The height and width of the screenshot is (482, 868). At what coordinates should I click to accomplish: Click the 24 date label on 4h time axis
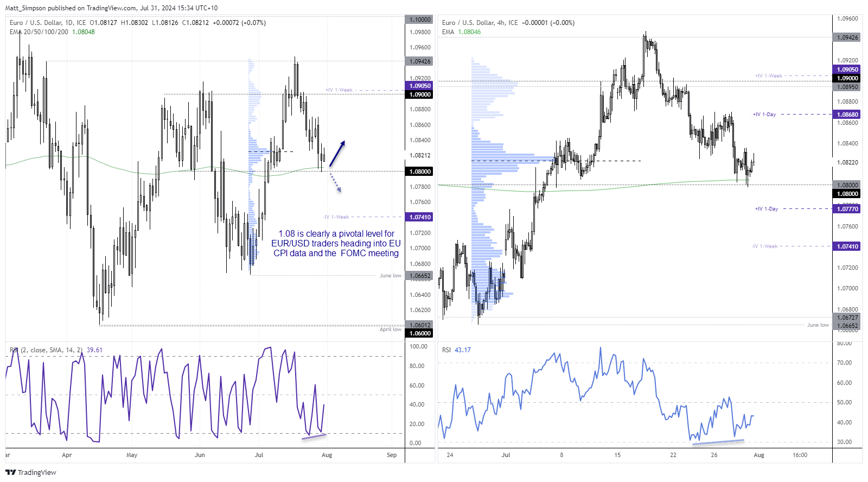(x=450, y=455)
